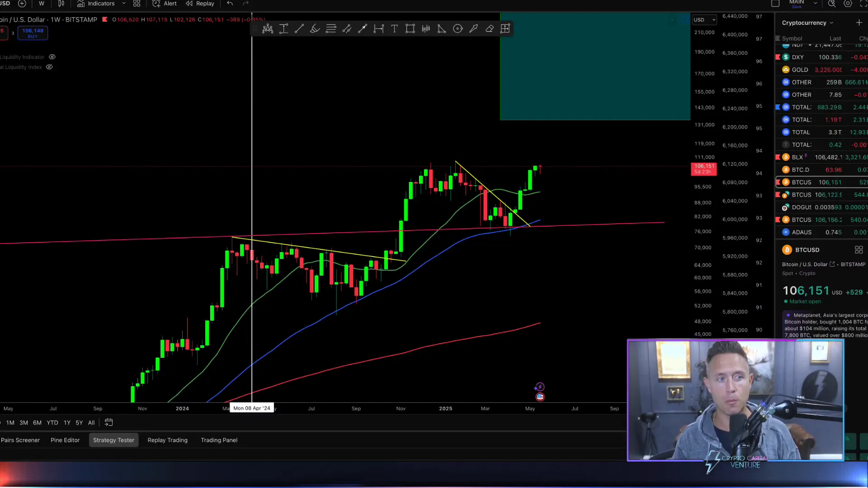Open the USD currency dropdown on price scale
Viewport: 868px width, 488px height.
pos(704,20)
